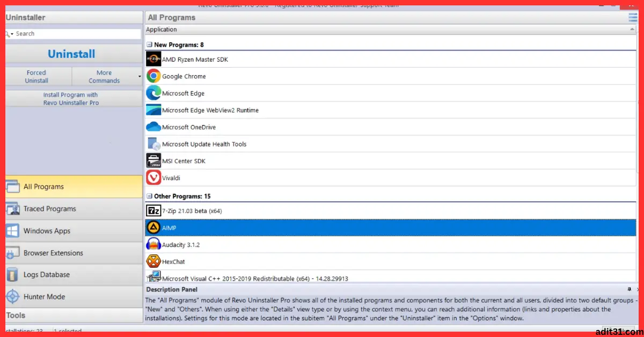Select the Microsoft Edge row text
This screenshot has height=337, width=644.
[x=183, y=93]
